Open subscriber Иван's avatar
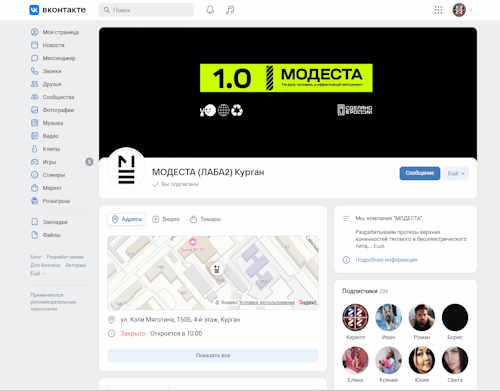500x391 pixels. (388, 317)
